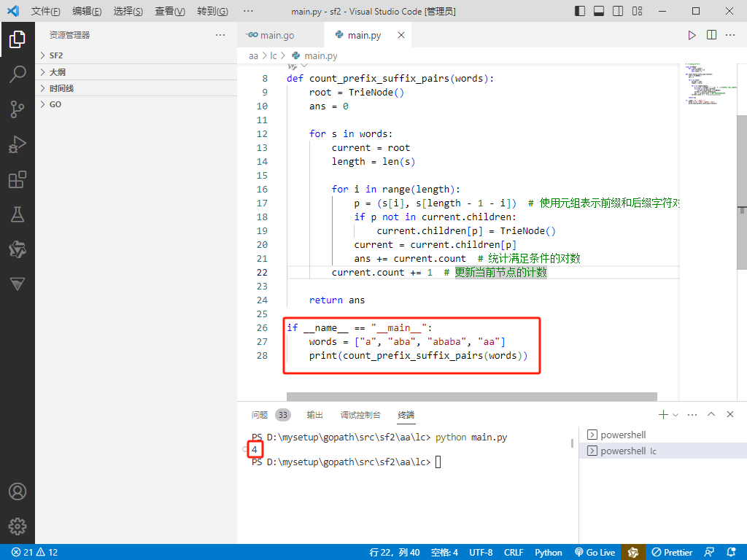The height and width of the screenshot is (560, 747).
Task: Open errors and warnings status item
Action: (x=34, y=553)
